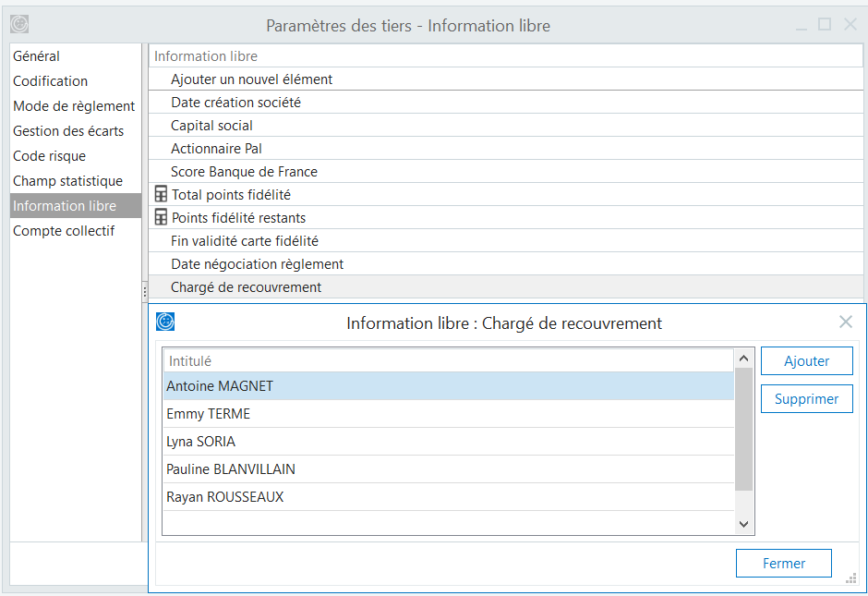The image size is (868, 596).
Task: Click the calculator icon beside Total points fidélité
Action: (x=161, y=195)
